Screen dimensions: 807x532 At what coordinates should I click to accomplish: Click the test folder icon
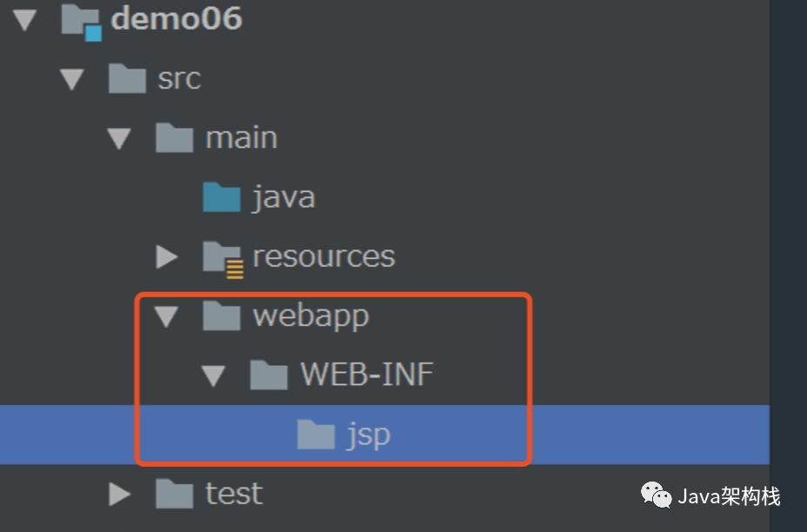[x=174, y=494]
